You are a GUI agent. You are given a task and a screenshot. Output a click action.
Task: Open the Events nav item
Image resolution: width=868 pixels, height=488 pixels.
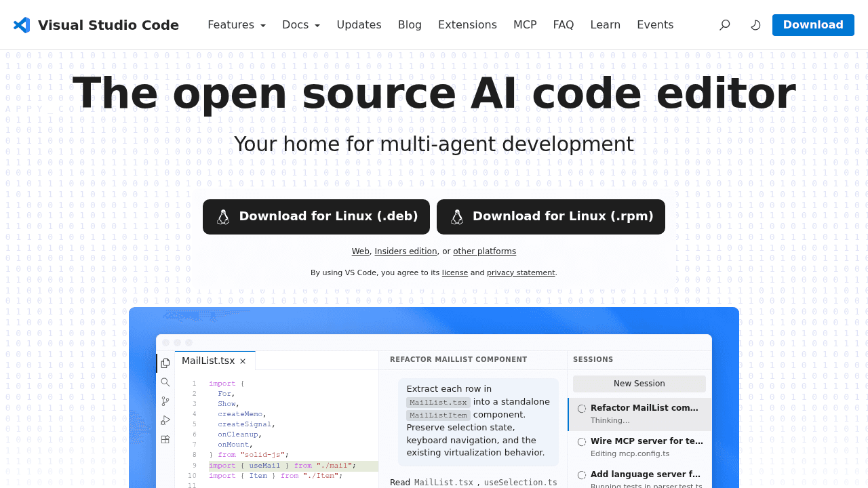pyautogui.click(x=655, y=25)
